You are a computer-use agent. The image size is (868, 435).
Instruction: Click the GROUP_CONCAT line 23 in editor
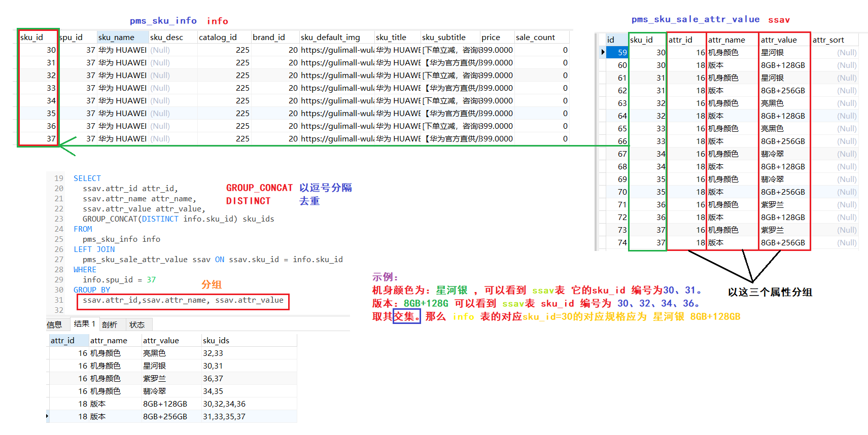point(178,219)
